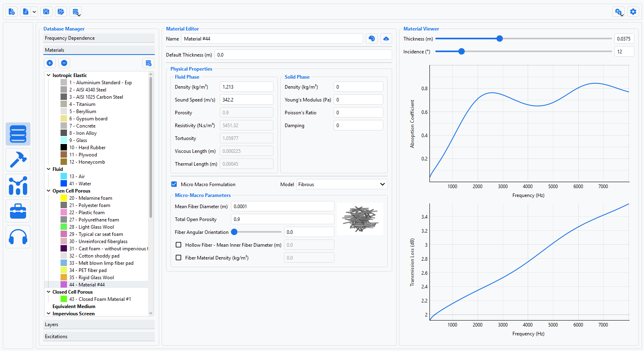Collapse the Open Cell Porous group
The width and height of the screenshot is (644, 351).
[49, 191]
